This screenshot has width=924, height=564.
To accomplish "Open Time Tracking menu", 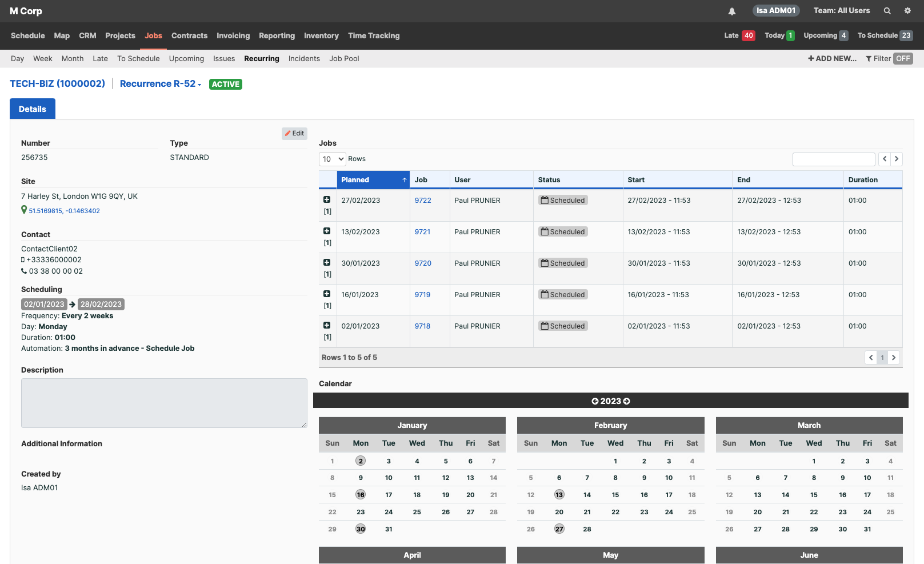I will 374,35.
